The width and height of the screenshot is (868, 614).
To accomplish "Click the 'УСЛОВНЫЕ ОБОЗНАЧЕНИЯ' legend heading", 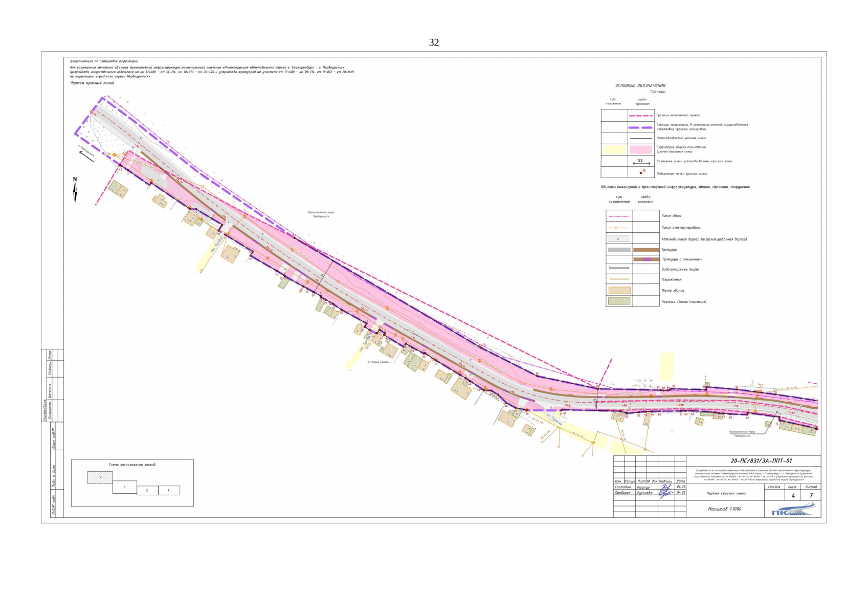I will 640,86.
